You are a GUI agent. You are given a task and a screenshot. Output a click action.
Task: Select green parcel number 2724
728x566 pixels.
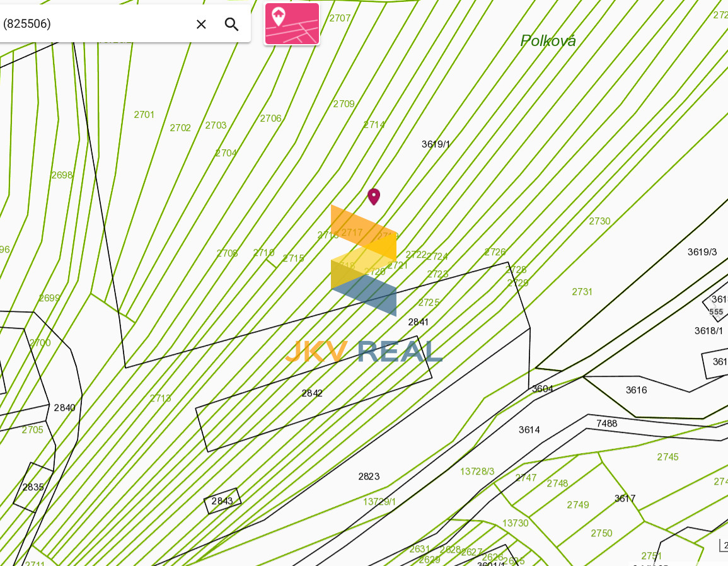tap(437, 257)
